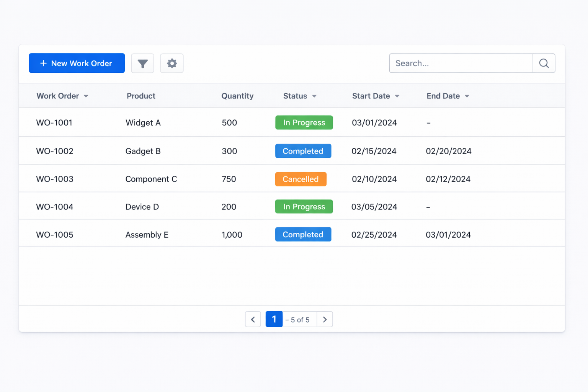Select the Component C product row

point(151,179)
